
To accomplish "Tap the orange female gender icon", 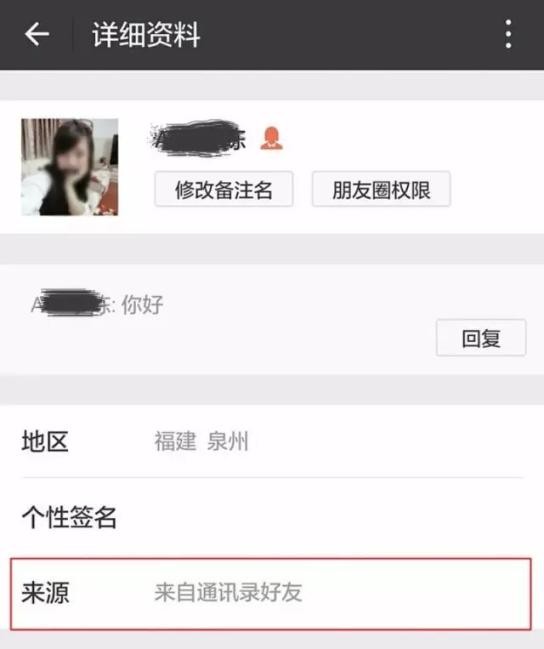I will tap(271, 138).
